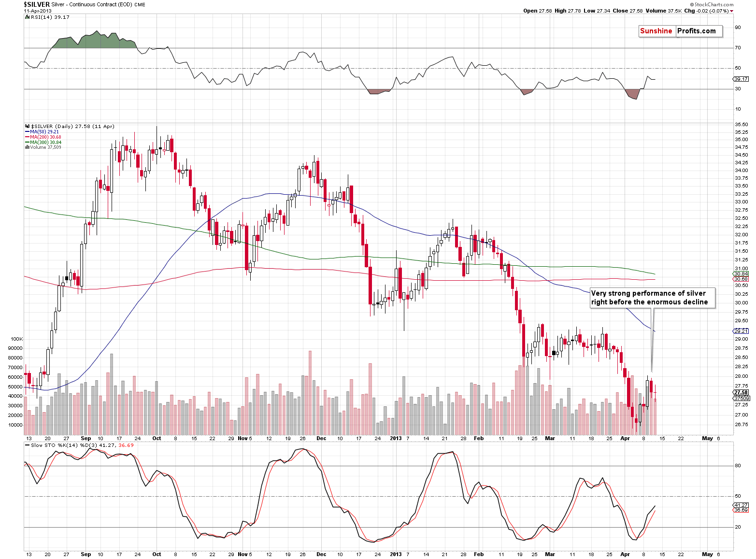Click the 11-Apr-2013 date label
The width and height of the screenshot is (756, 559).
(x=38, y=11)
